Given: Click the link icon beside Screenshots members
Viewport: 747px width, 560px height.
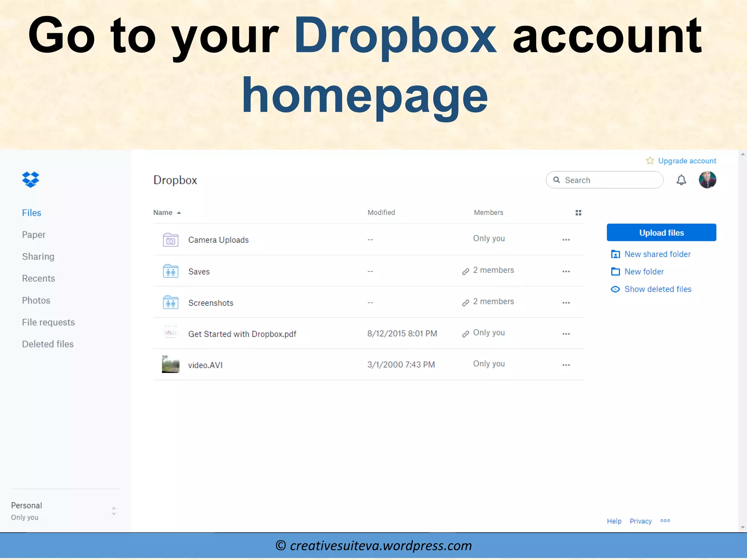Looking at the screenshot, I should pos(465,303).
